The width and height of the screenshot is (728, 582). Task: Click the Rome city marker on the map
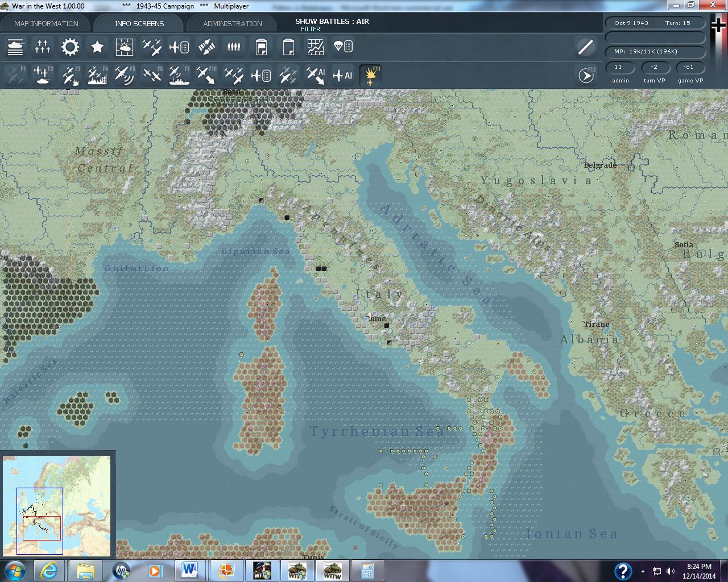tap(371, 315)
